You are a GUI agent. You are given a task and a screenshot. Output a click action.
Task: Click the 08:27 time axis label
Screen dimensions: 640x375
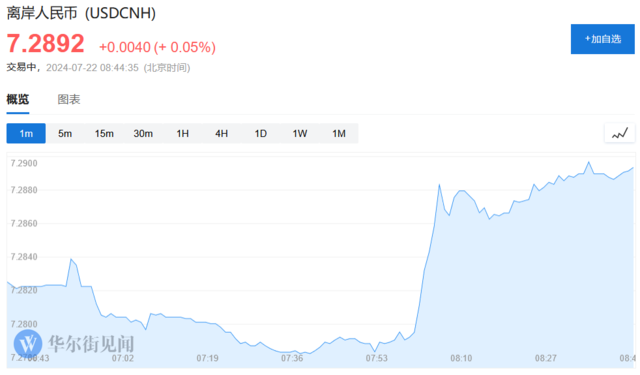(x=546, y=358)
